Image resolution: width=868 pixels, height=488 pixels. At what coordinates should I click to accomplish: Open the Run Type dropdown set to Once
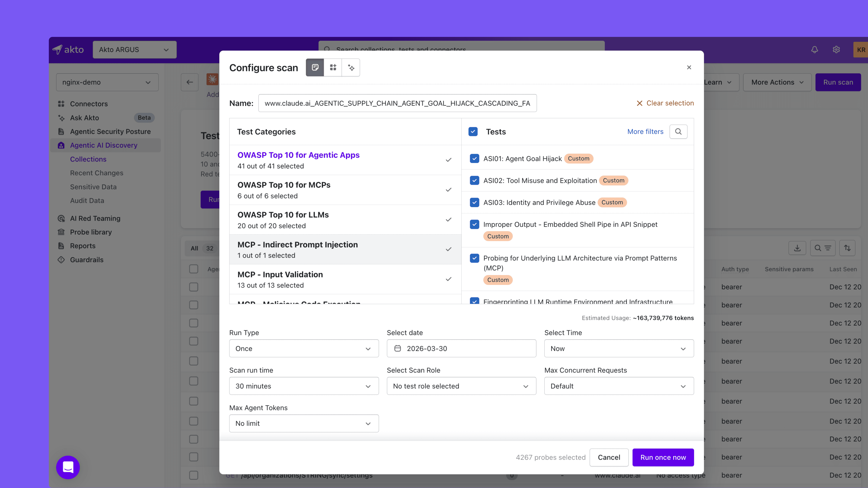coord(304,348)
